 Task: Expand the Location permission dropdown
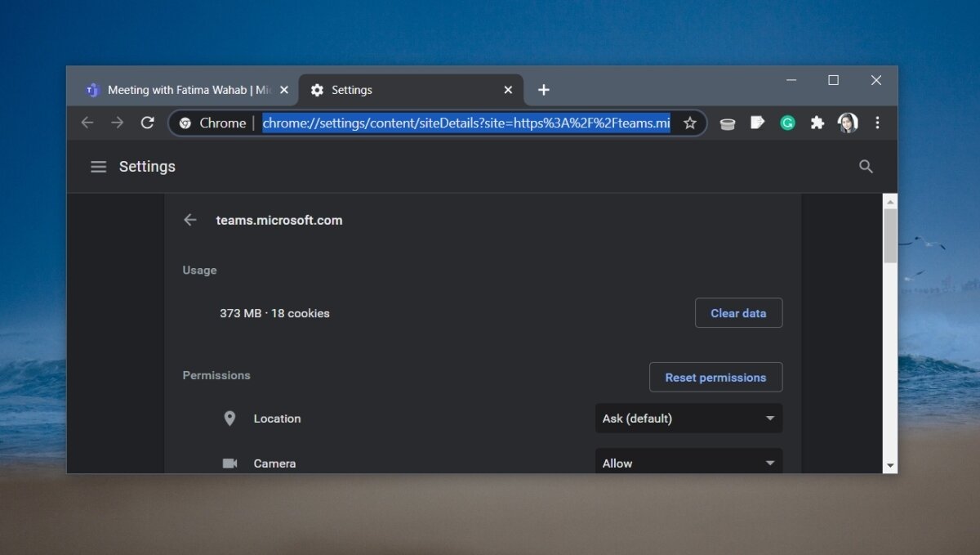point(688,418)
